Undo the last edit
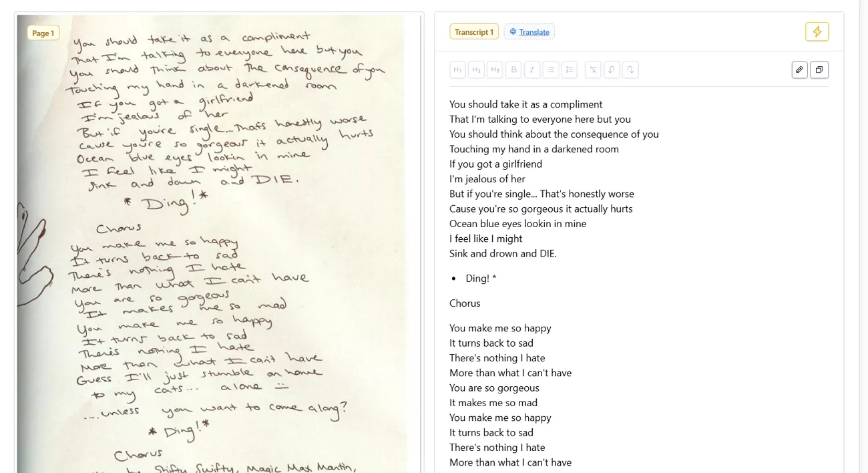The image size is (868, 473). coord(612,69)
